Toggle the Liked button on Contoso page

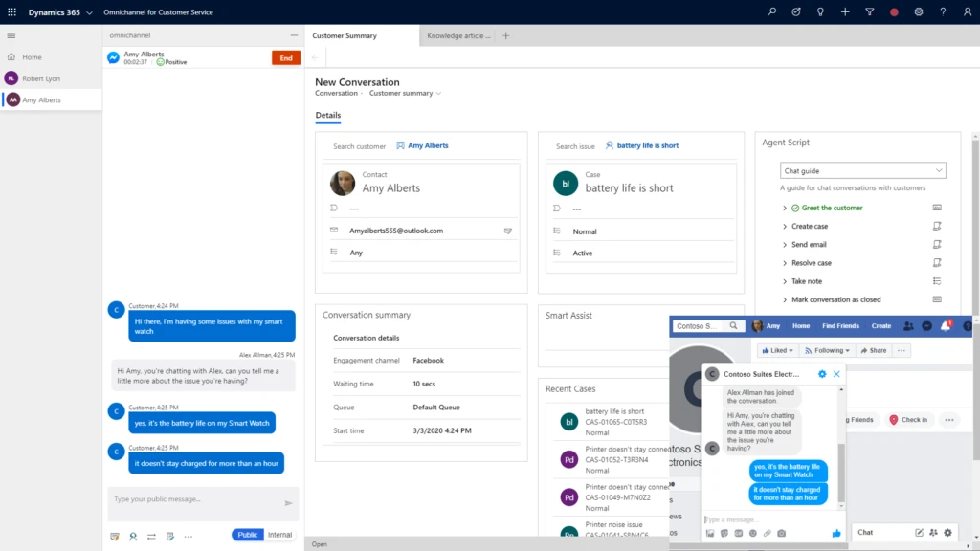[776, 350]
